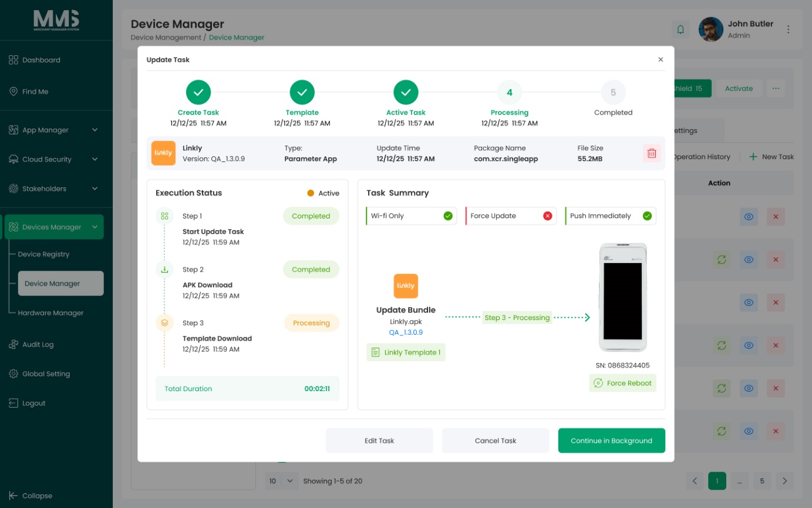
Task: Click the Force Reboot badge icon
Action: (x=598, y=383)
